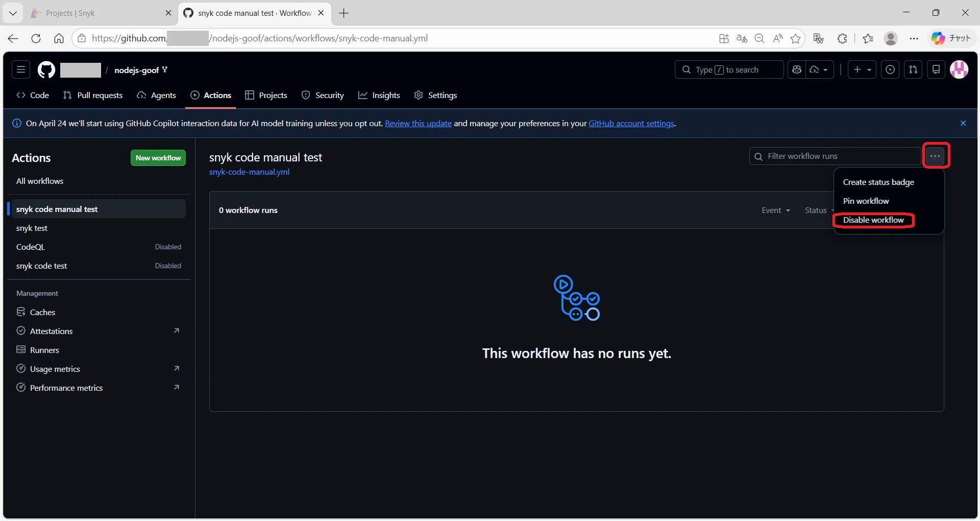Click the nodejs-goof repository name

(x=136, y=70)
